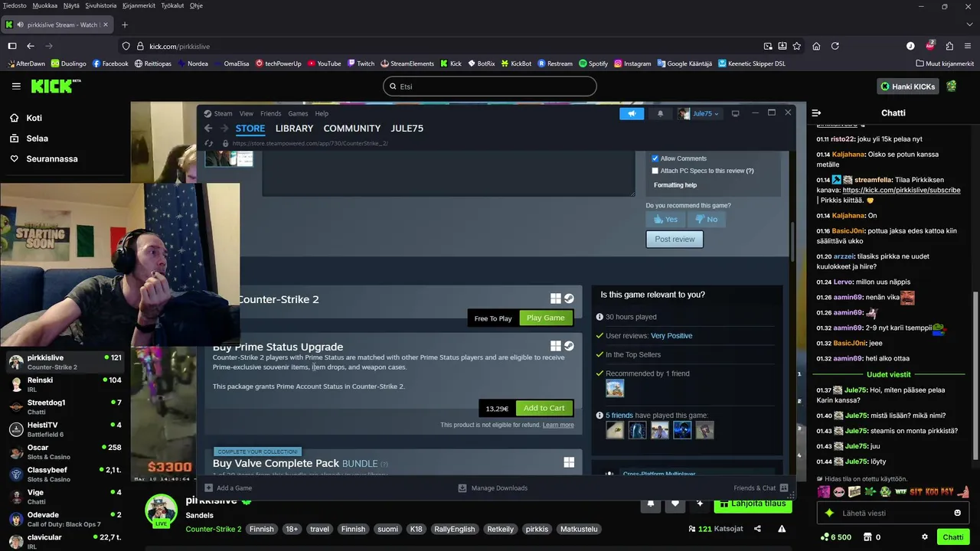Toggle follow heart button

675,504
